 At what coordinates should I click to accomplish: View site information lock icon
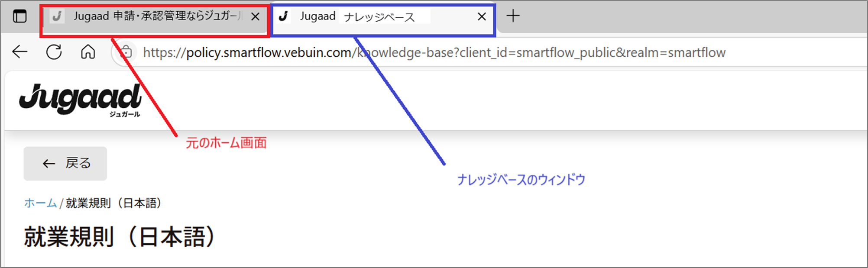pyautogui.click(x=126, y=52)
